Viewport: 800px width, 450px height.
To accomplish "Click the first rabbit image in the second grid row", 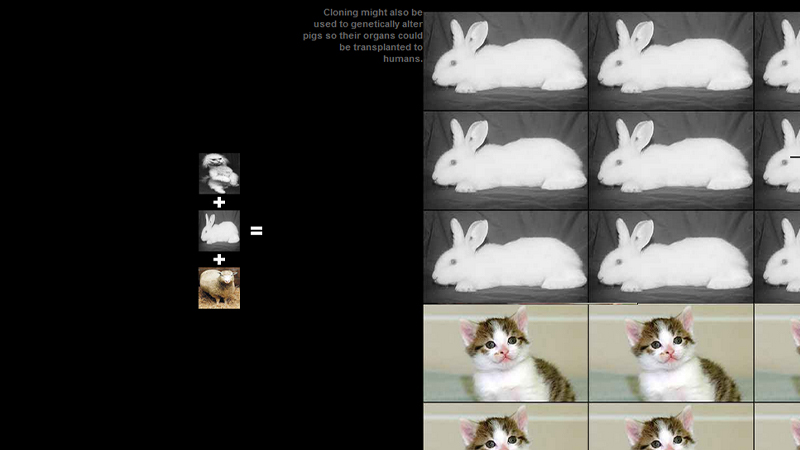I will pyautogui.click(x=506, y=160).
